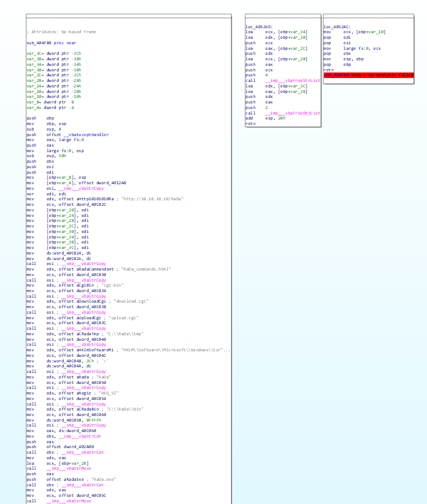
Task: Click 'mov ds:word_40C058, 0FFFFh' instruction
Action: click(x=64, y=420)
